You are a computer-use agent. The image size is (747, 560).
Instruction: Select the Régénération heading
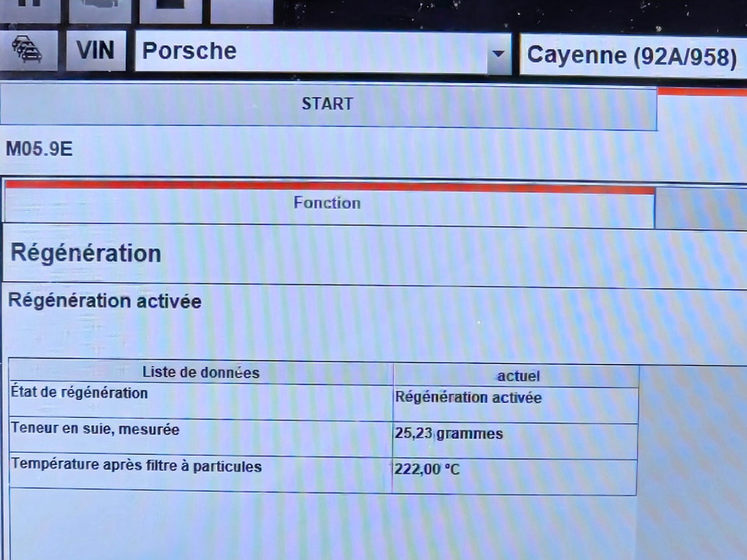click(x=86, y=253)
